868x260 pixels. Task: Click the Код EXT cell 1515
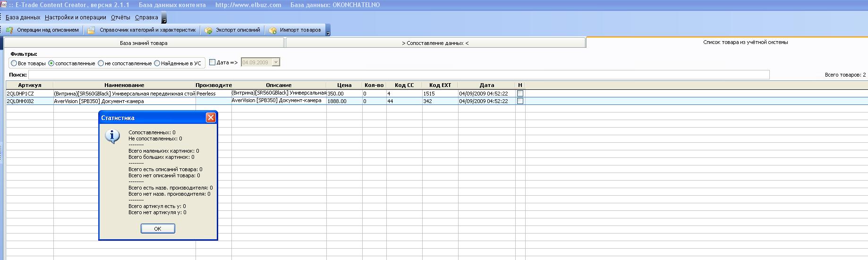[440, 94]
